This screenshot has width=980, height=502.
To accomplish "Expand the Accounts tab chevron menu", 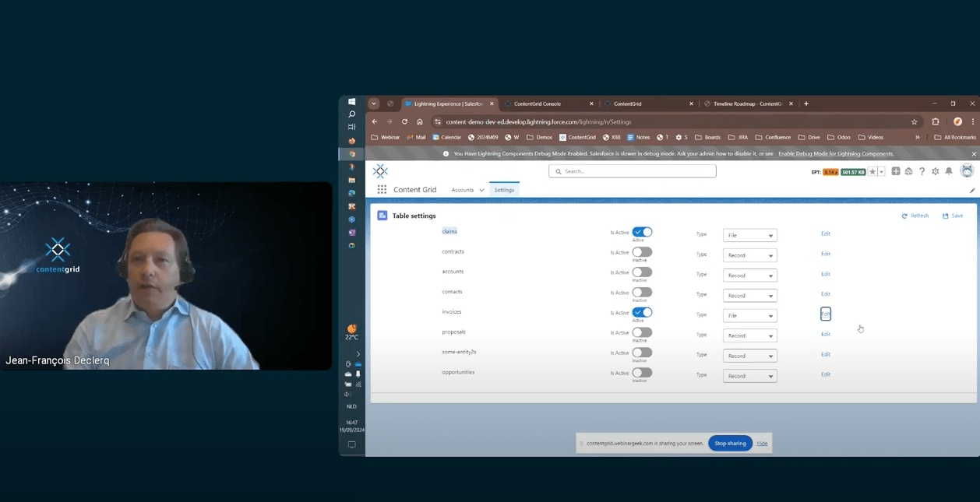I will coord(481,190).
